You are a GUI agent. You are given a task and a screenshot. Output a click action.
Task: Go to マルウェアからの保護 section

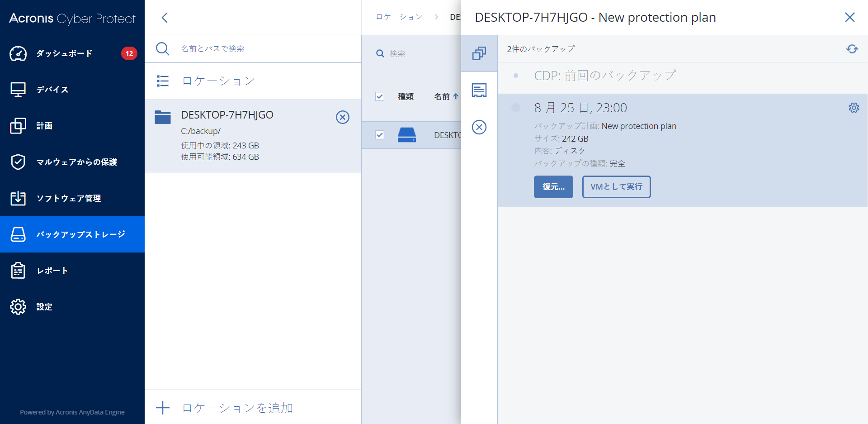[x=76, y=162]
